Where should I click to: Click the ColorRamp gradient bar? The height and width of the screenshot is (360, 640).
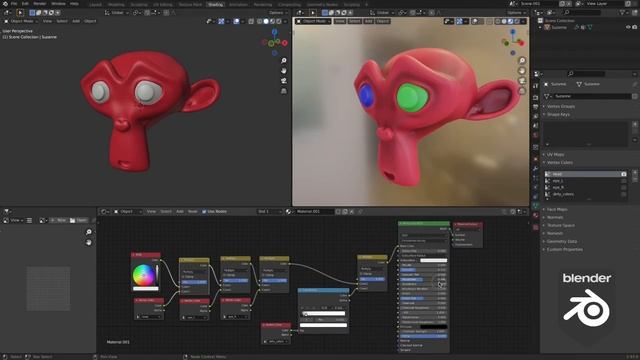tap(324, 313)
